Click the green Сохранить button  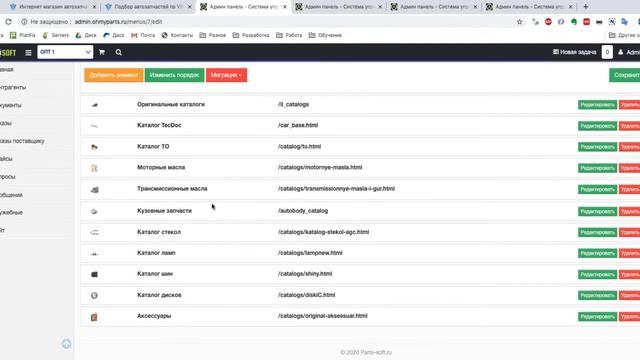[x=625, y=75]
